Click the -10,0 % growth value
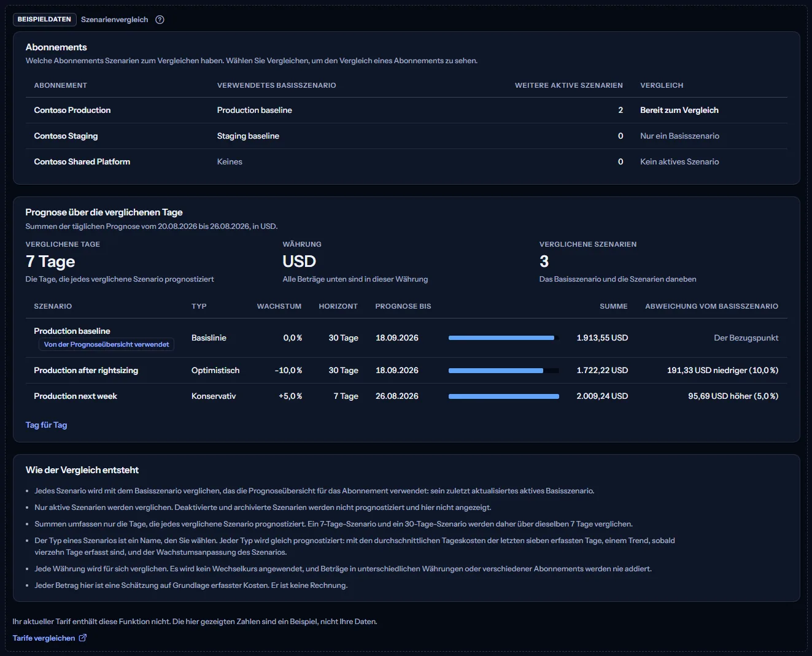This screenshot has height=656, width=812. pyautogui.click(x=288, y=371)
